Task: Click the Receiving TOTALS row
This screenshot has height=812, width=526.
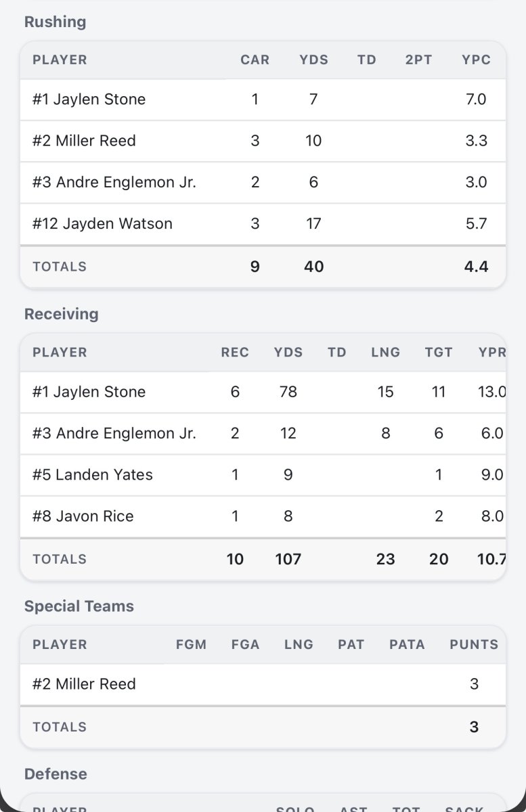Action: [263, 559]
